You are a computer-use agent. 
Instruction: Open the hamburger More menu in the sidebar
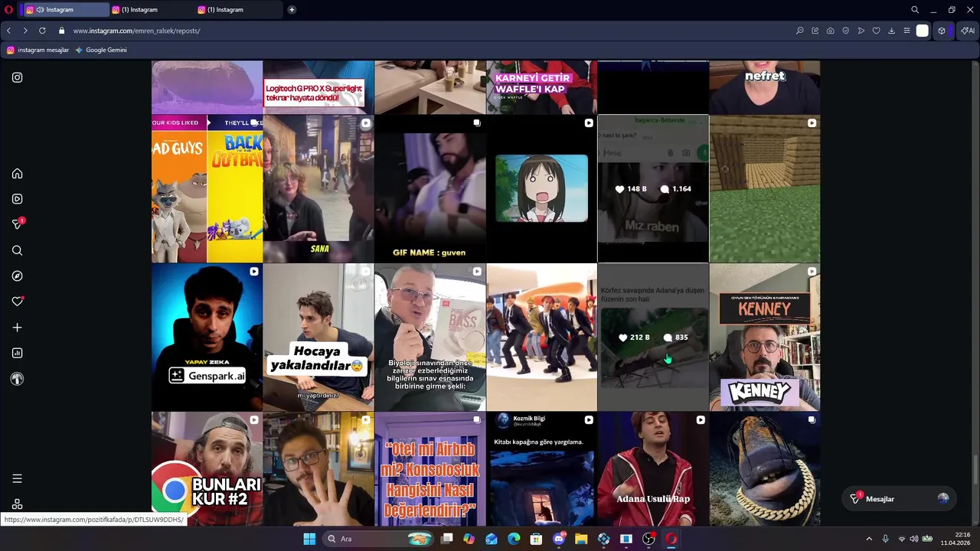pos(17,478)
